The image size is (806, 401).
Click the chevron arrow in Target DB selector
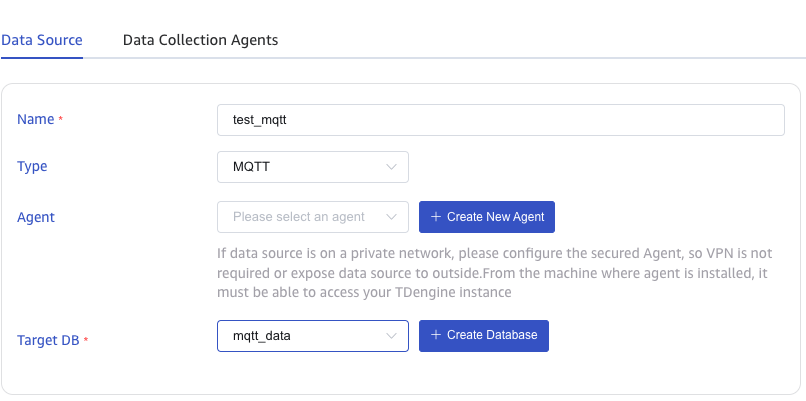(392, 335)
